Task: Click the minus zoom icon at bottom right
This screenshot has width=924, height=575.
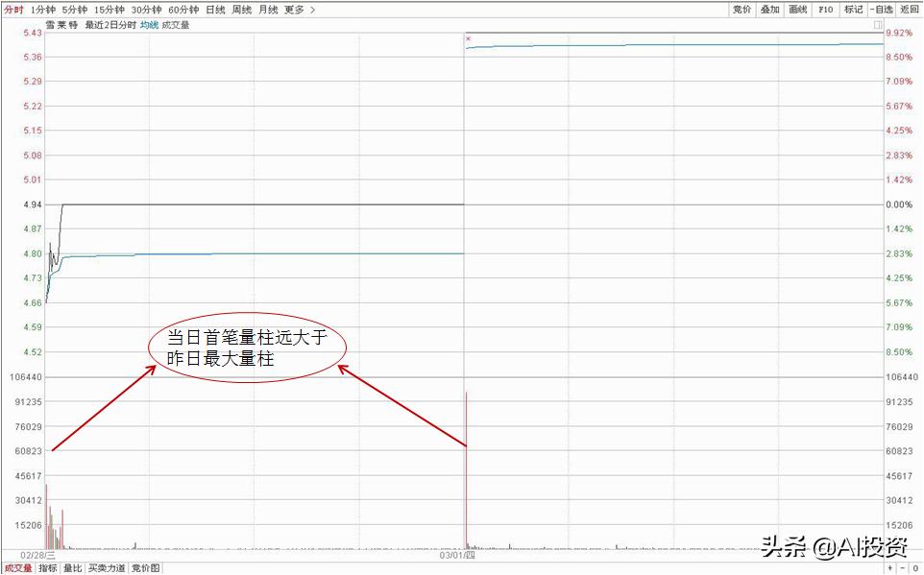Action: click(902, 568)
